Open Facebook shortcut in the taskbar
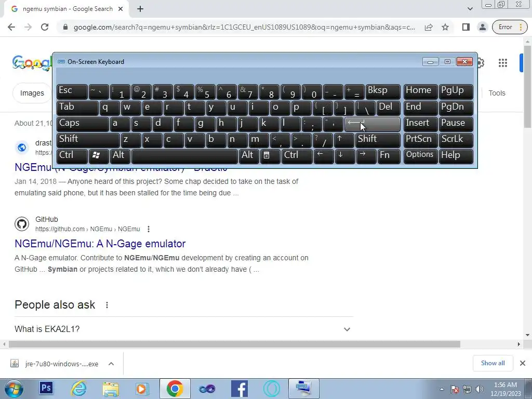Image resolution: width=532 pixels, height=399 pixels. pos(239,389)
